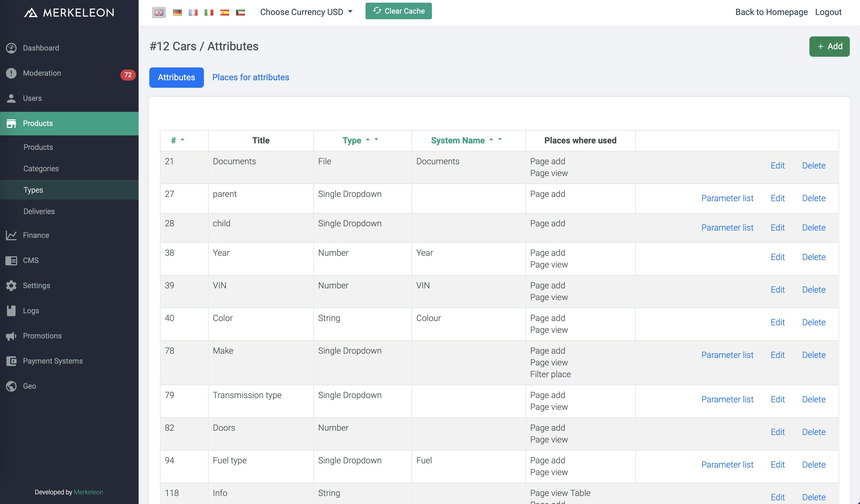Switch language to English flag
860x504 pixels.
tap(159, 13)
